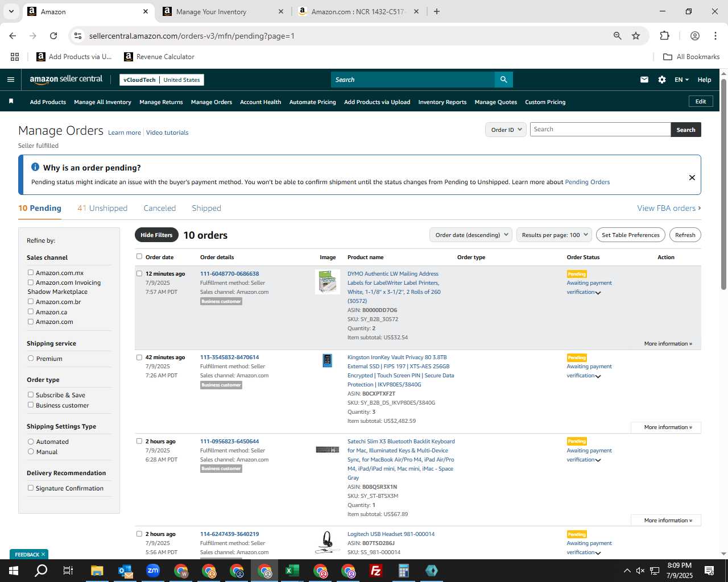Open the Chrome profile avatar icon

point(695,36)
